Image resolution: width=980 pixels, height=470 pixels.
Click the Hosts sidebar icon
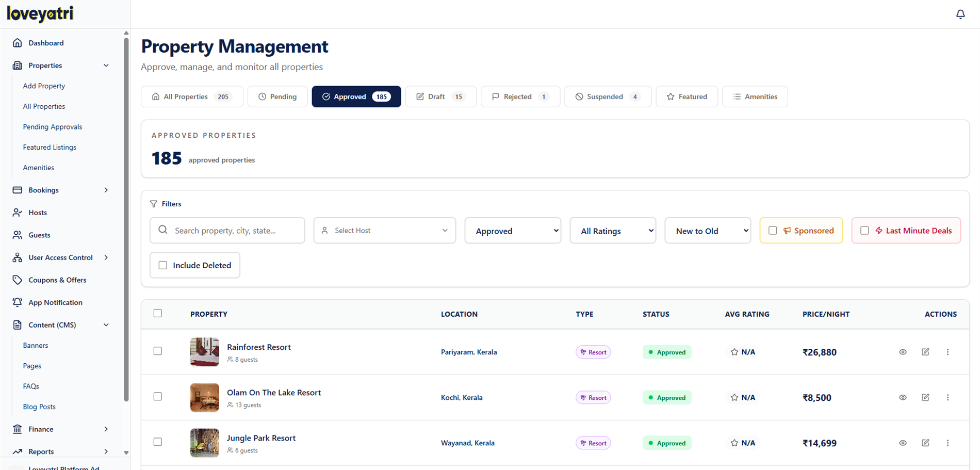pyautogui.click(x=18, y=213)
